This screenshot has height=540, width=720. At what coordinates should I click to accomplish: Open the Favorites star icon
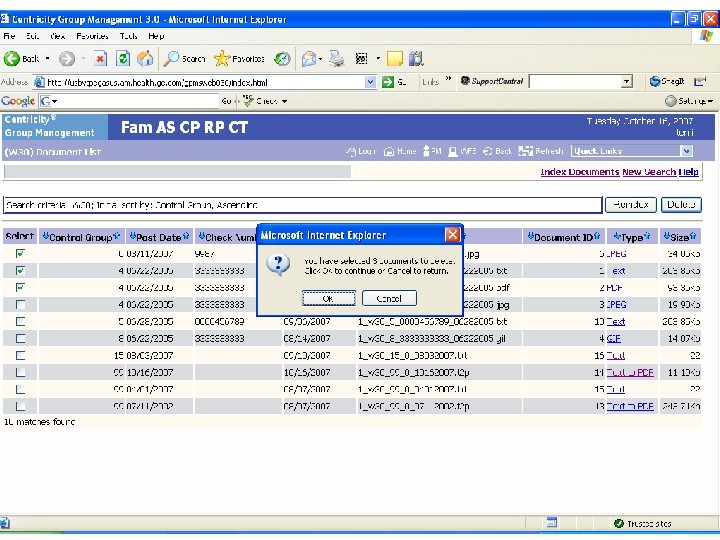click(222, 59)
